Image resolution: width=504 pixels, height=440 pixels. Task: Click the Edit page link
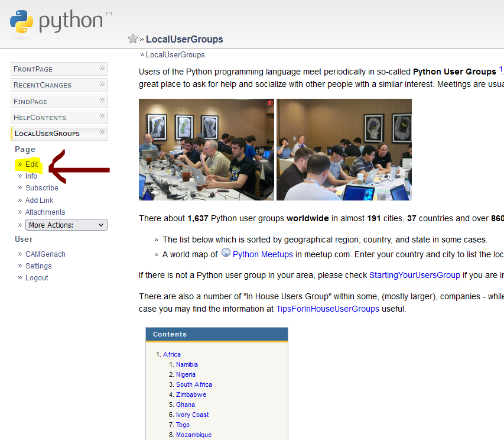tap(31, 164)
